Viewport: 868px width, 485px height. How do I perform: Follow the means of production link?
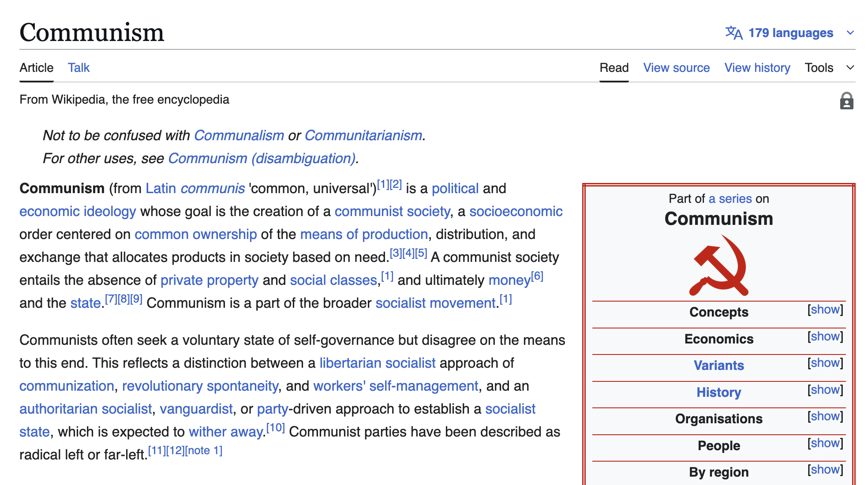click(x=364, y=234)
